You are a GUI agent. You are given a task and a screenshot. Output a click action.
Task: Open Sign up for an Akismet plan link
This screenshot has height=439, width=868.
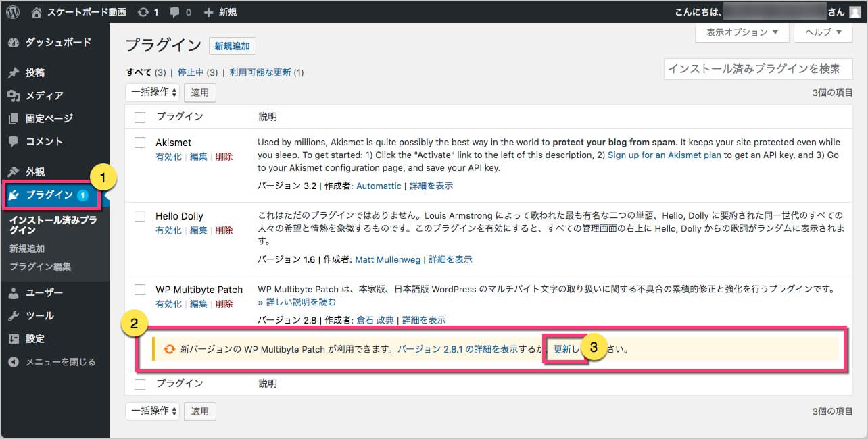pos(665,155)
